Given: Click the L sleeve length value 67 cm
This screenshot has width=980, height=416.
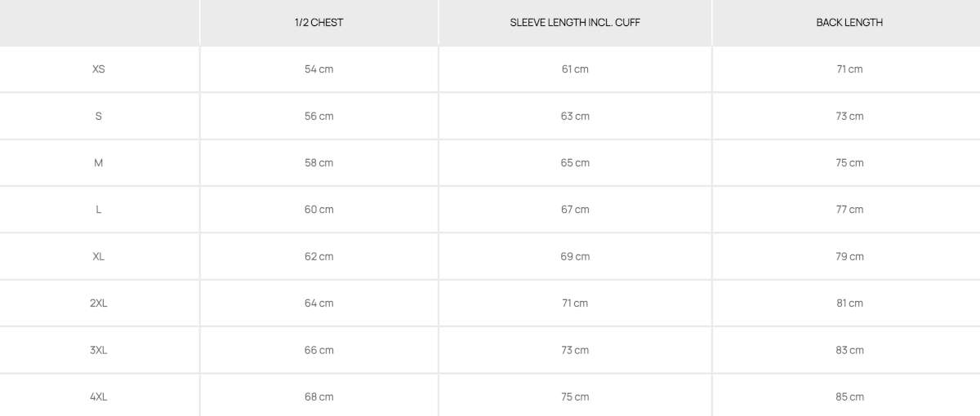Looking at the screenshot, I should pos(575,210).
